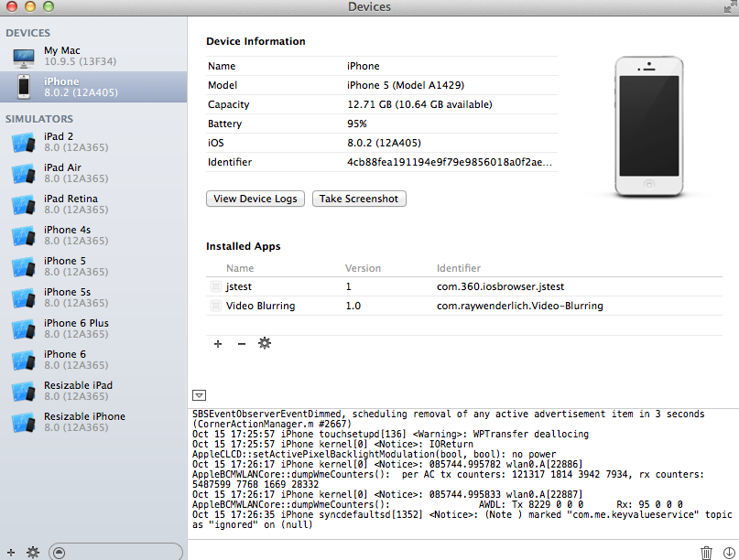The image size is (739, 560).
Task: Sort installed apps by Version column
Action: 363,268
